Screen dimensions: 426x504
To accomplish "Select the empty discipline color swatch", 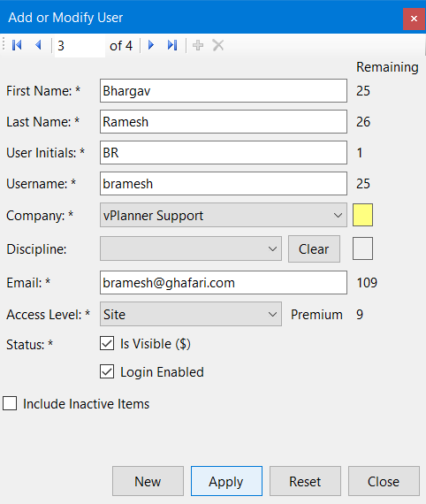I will tap(362, 248).
